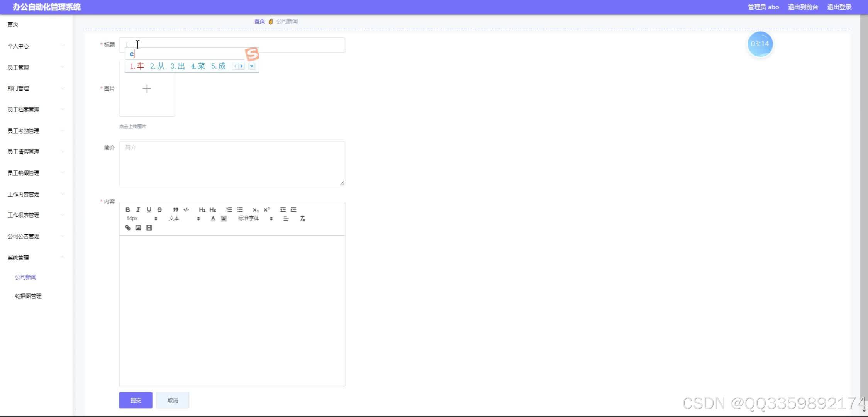The image size is (868, 417).
Task: Choose IME candidate 4 菜
Action: coord(198,66)
